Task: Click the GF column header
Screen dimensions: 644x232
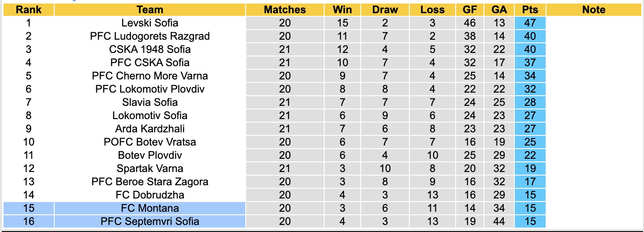Action: (470, 10)
